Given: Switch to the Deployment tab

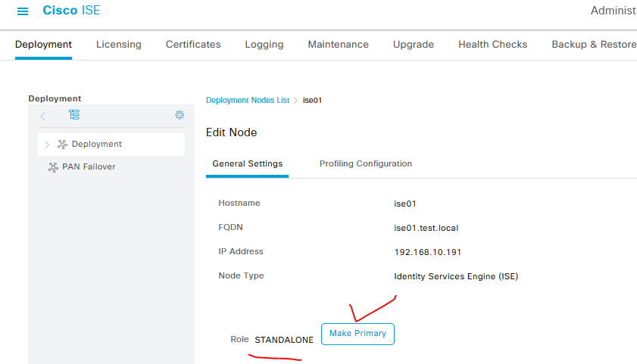Looking at the screenshot, I should pyautogui.click(x=43, y=44).
